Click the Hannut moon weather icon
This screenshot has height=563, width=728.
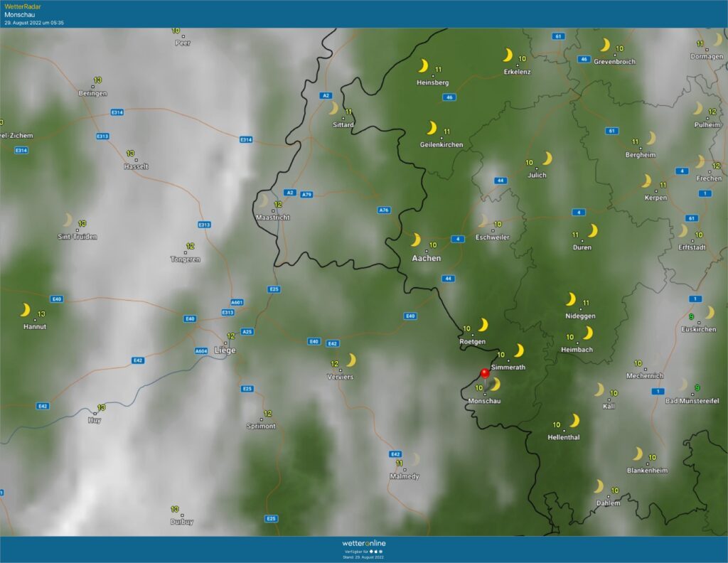tap(25, 310)
